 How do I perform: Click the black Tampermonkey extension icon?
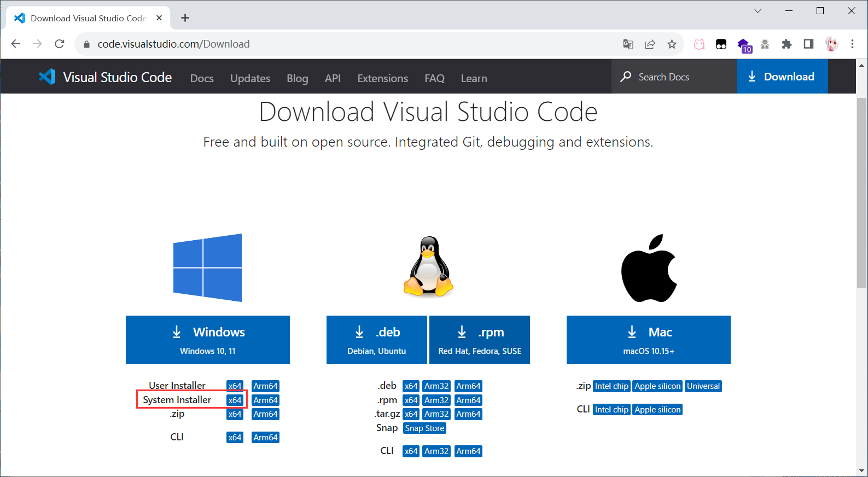coord(721,44)
